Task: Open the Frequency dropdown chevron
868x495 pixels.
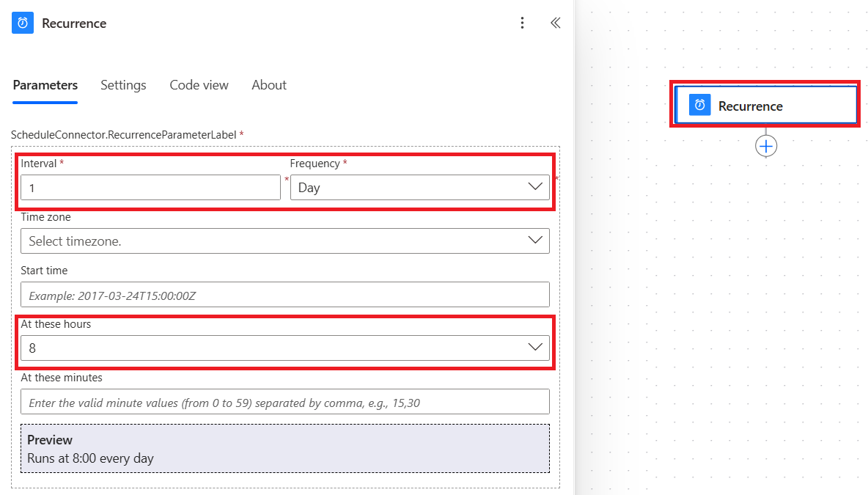Action: pyautogui.click(x=536, y=187)
